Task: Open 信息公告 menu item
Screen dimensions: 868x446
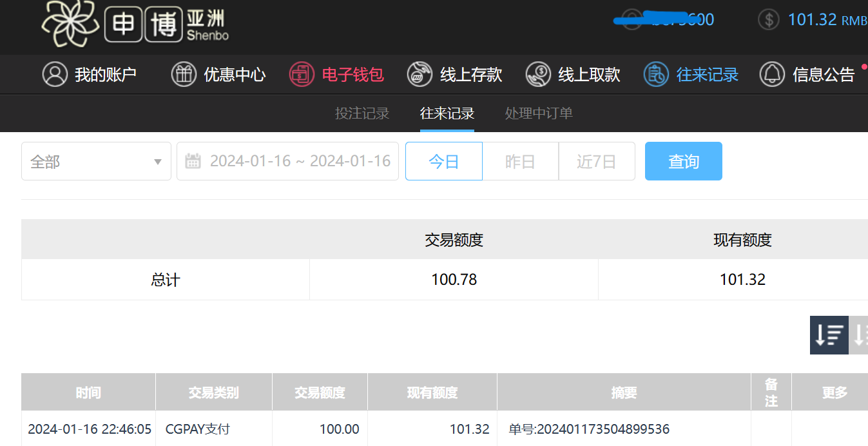Action: click(807, 74)
